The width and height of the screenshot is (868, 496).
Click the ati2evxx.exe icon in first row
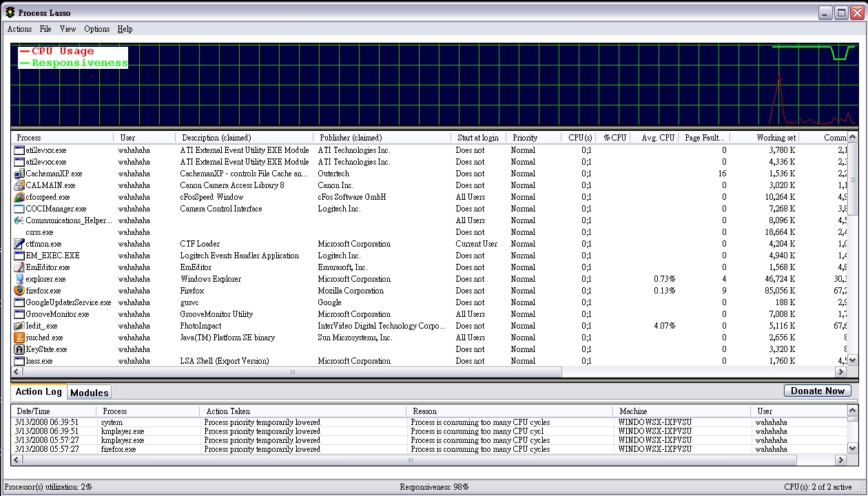coord(19,150)
